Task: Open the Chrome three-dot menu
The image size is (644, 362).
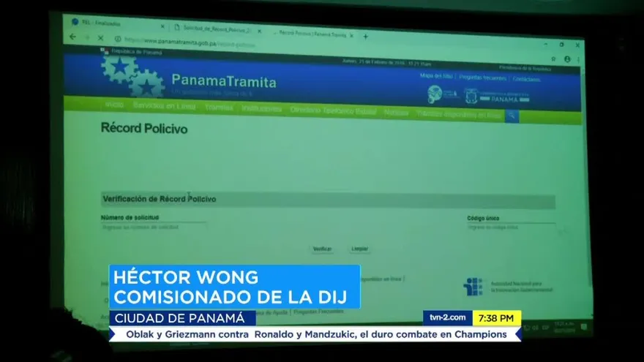Action: [578, 59]
